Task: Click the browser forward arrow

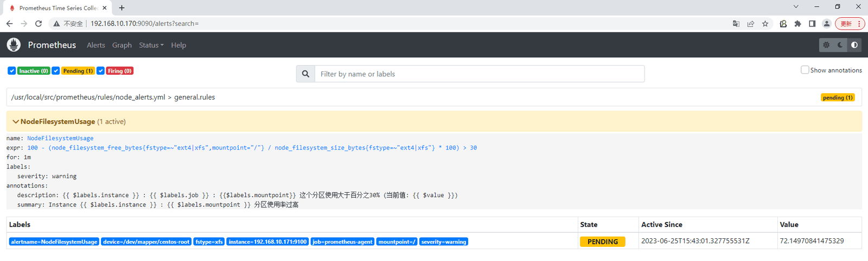Action: pos(24,23)
